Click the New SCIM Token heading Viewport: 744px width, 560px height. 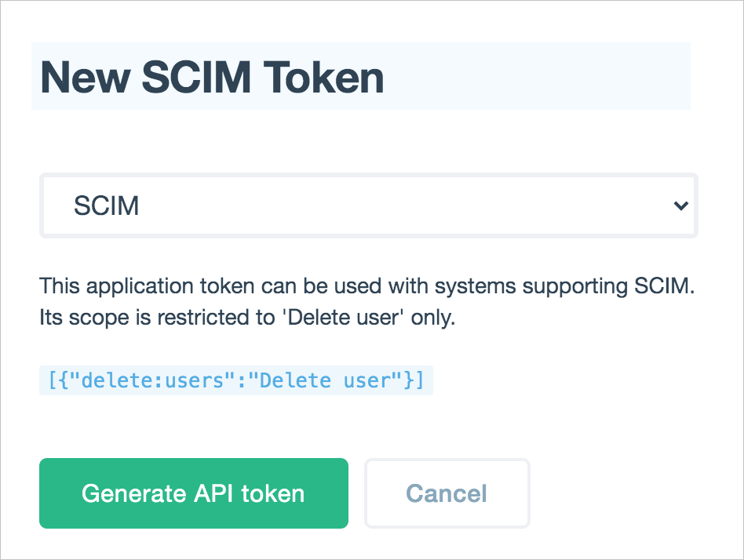213,76
